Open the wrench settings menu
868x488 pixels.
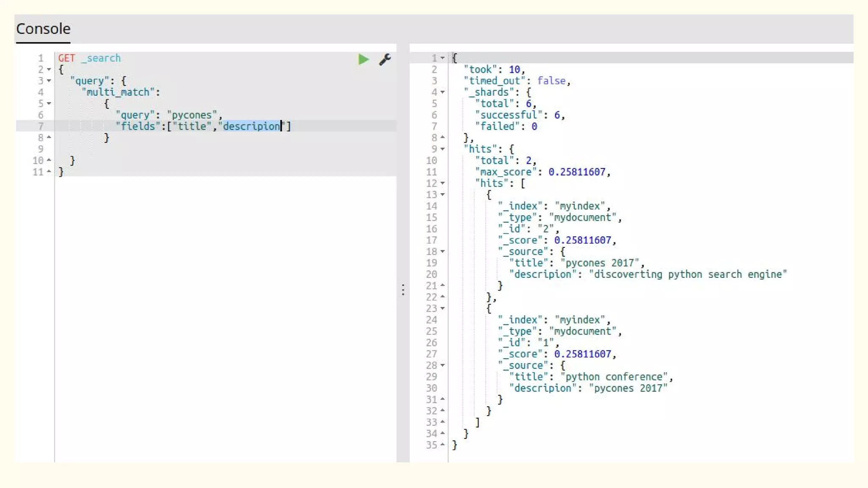385,59
